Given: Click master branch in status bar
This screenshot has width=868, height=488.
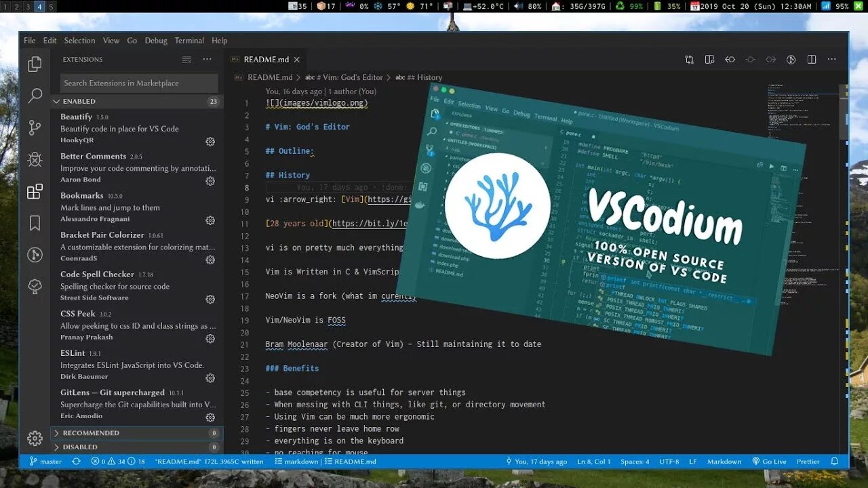Looking at the screenshot, I should click(x=45, y=462).
